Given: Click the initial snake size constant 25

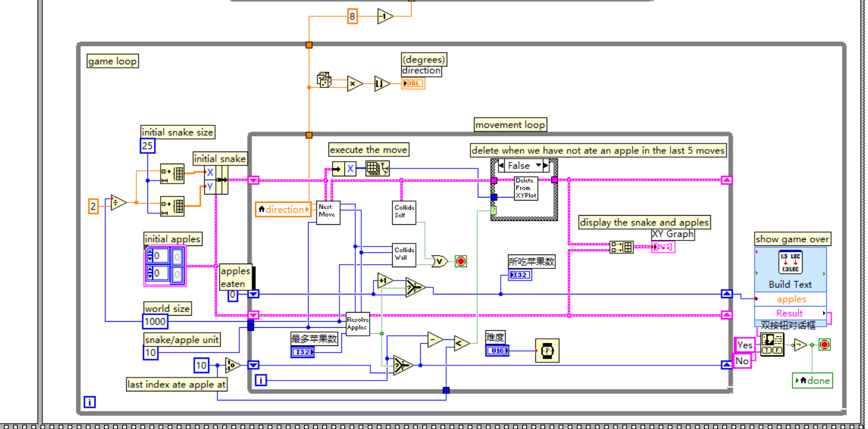Looking at the screenshot, I should point(147,146).
